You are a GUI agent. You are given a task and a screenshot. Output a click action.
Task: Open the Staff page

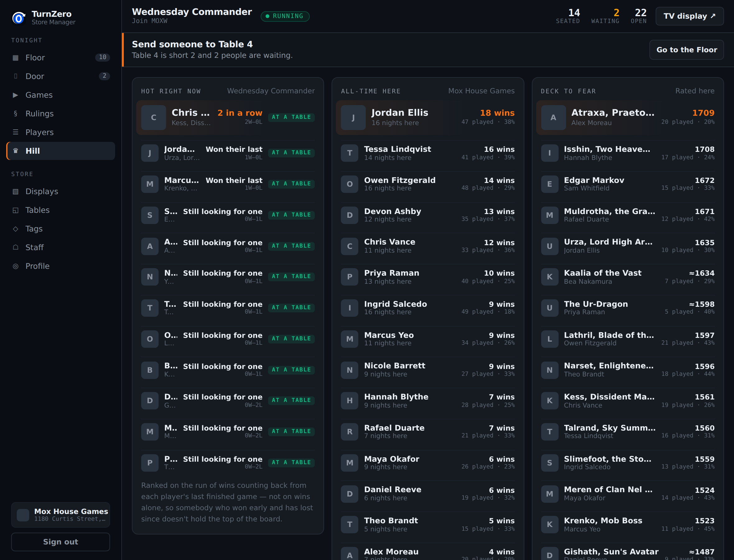pos(61,248)
